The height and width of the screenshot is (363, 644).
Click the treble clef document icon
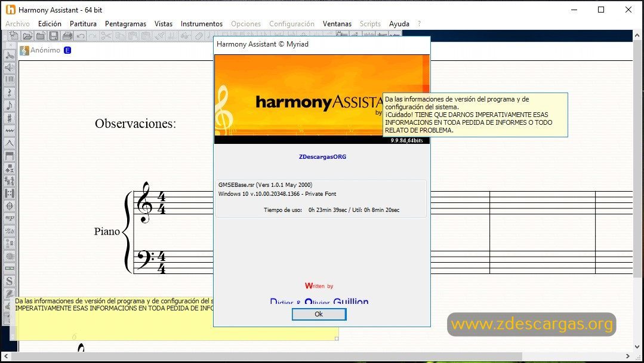[24, 51]
